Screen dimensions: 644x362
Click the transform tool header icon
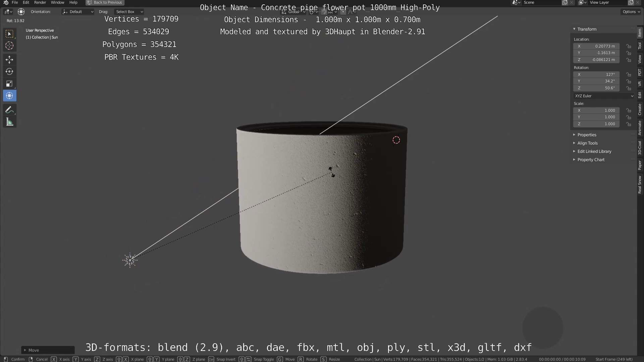click(x=21, y=12)
